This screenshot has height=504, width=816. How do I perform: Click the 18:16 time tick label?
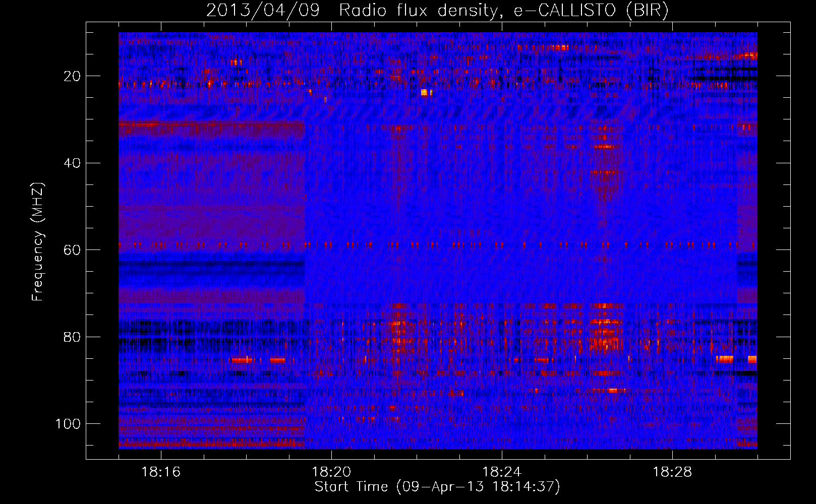click(x=161, y=472)
